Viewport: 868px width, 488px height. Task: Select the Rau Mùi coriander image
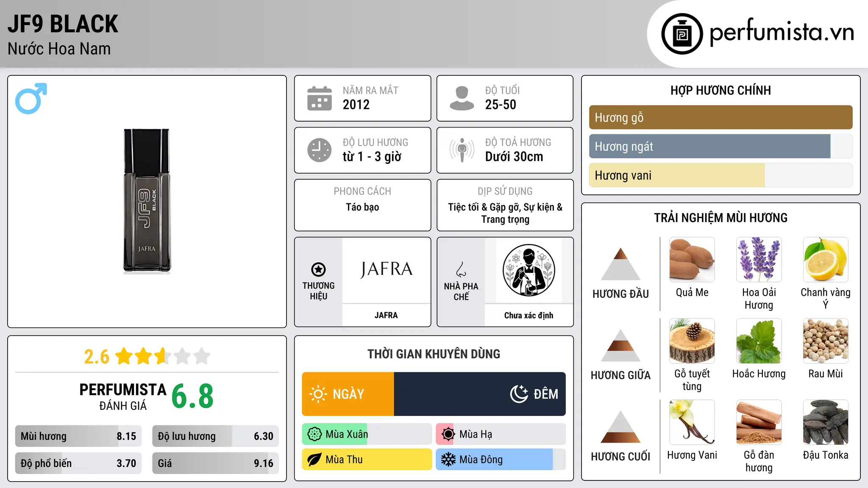[826, 341]
